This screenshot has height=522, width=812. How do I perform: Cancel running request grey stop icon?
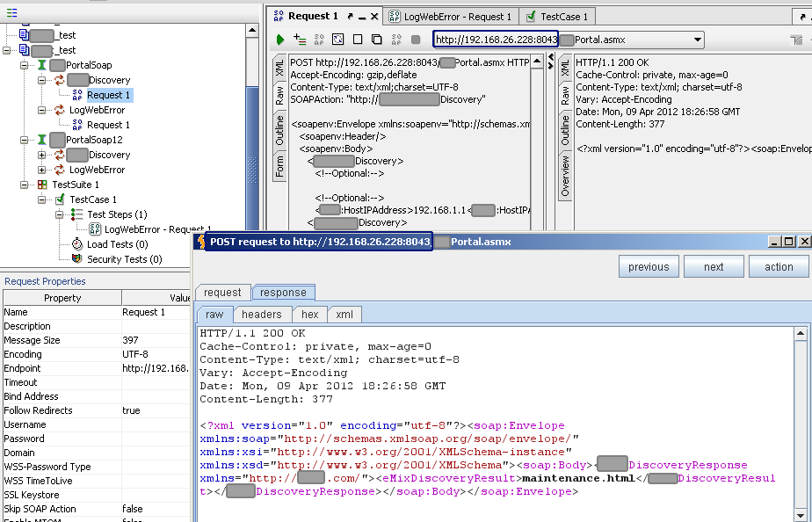tap(416, 40)
